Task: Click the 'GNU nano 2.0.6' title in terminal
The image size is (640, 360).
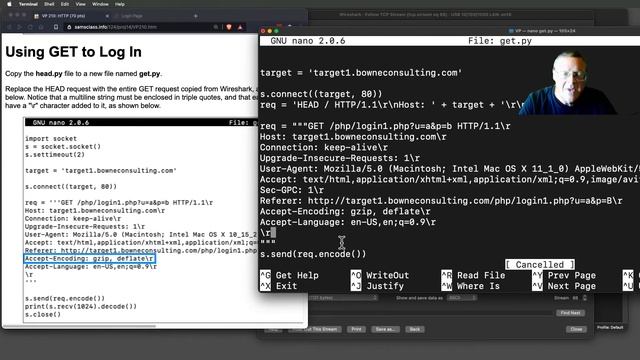Action: click(308, 41)
